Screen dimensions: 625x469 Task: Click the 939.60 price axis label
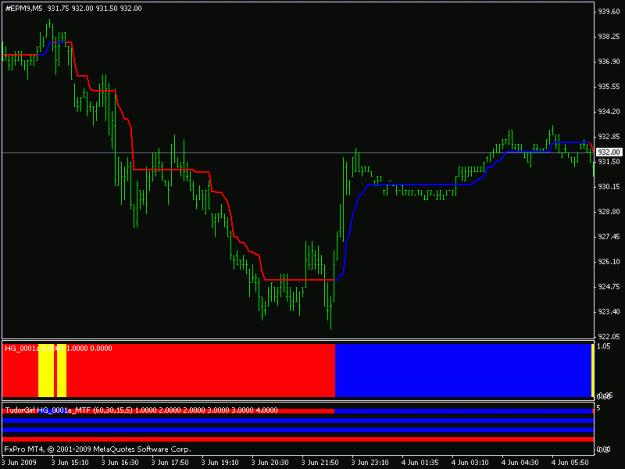click(x=609, y=12)
